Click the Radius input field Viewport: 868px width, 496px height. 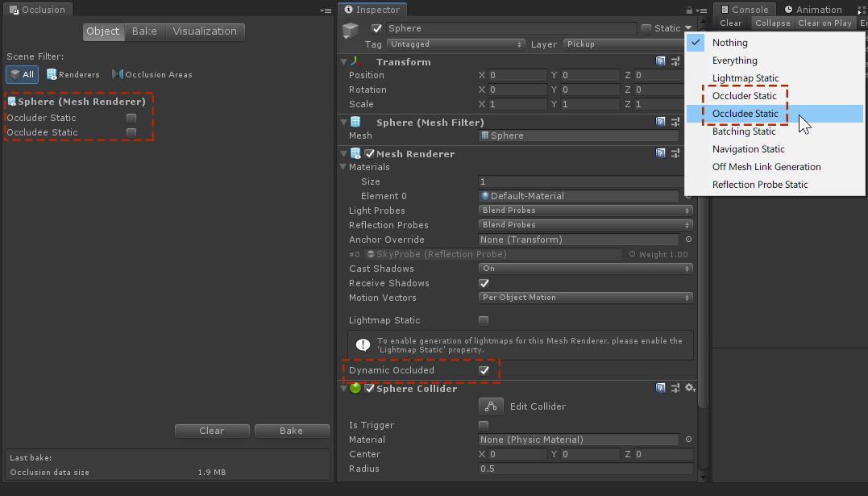(x=585, y=469)
